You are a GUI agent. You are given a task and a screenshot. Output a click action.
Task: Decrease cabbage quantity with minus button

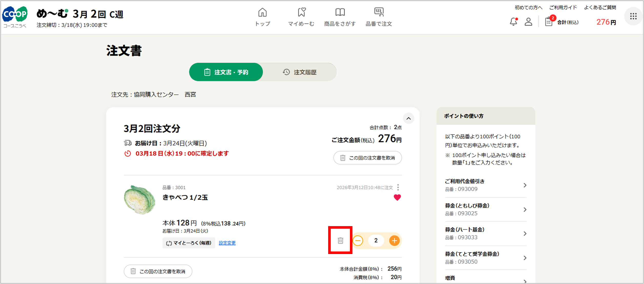(x=358, y=240)
